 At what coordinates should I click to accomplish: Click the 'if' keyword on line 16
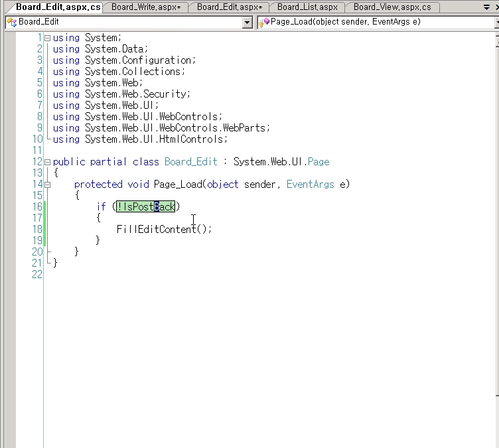coord(102,206)
